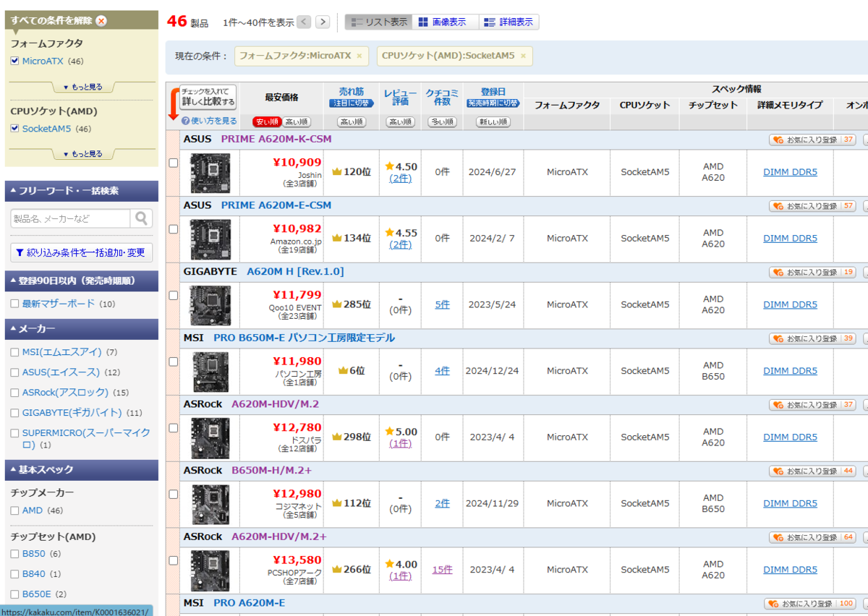Click 詳しく比較する compare button
This screenshot has width=868, height=616.
click(x=208, y=97)
